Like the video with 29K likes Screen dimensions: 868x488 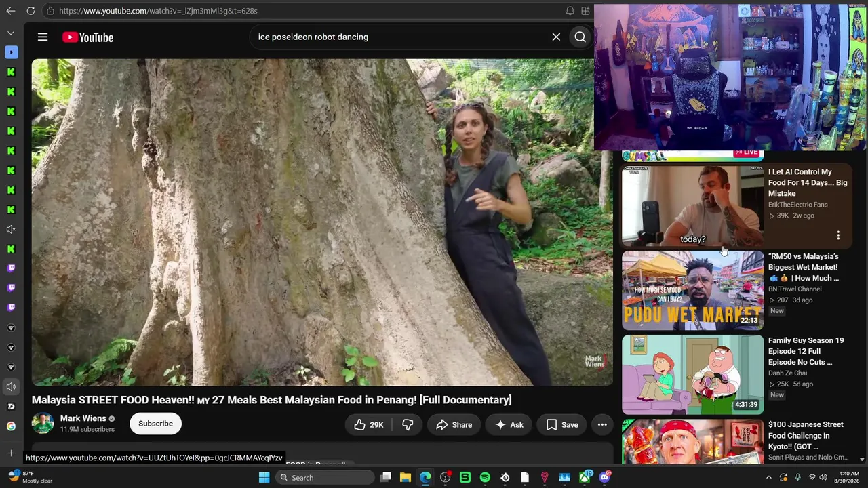[370, 424]
